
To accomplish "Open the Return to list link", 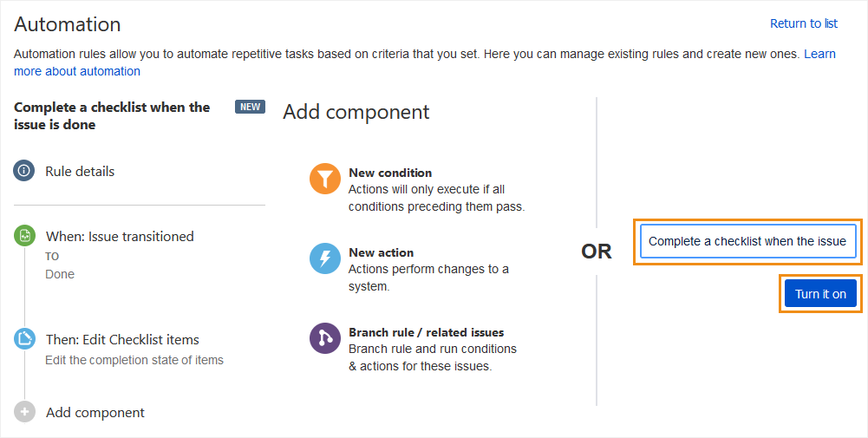I will tap(803, 23).
